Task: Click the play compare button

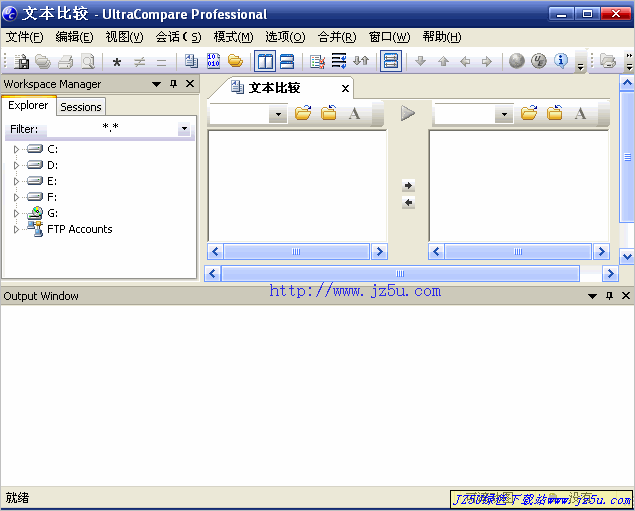Action: (x=407, y=113)
